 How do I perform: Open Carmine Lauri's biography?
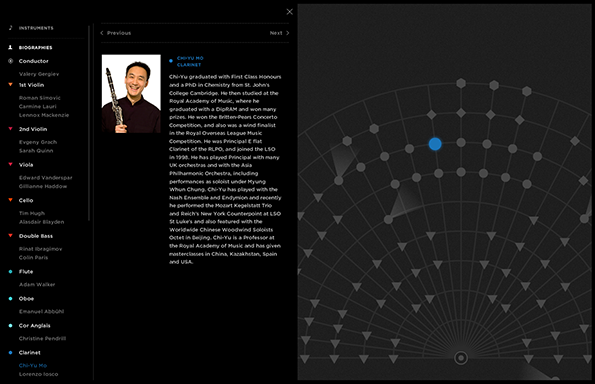point(38,107)
